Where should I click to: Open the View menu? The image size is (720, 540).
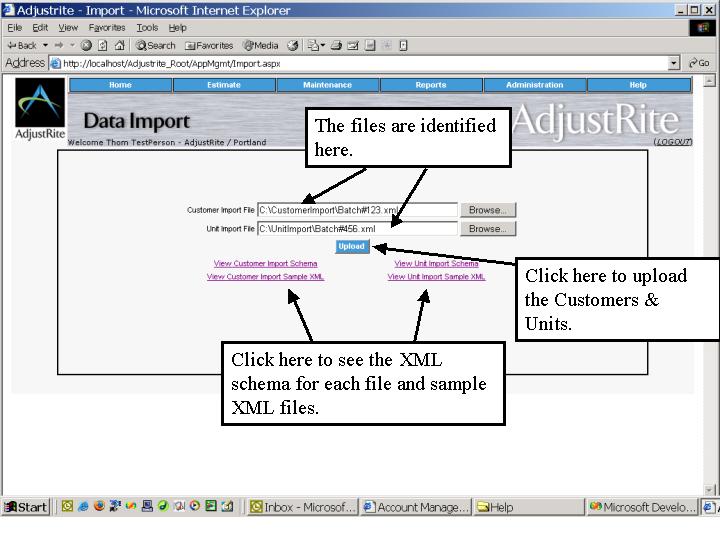click(x=68, y=28)
